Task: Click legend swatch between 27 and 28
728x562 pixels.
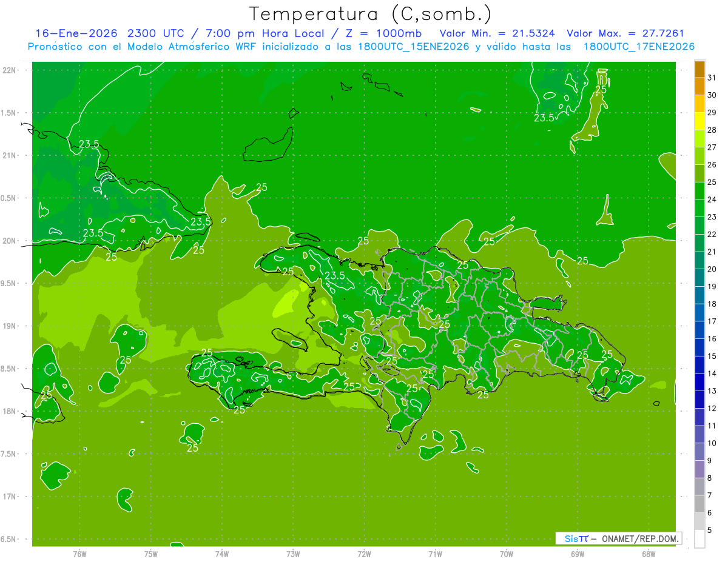Action: pyautogui.click(x=700, y=138)
